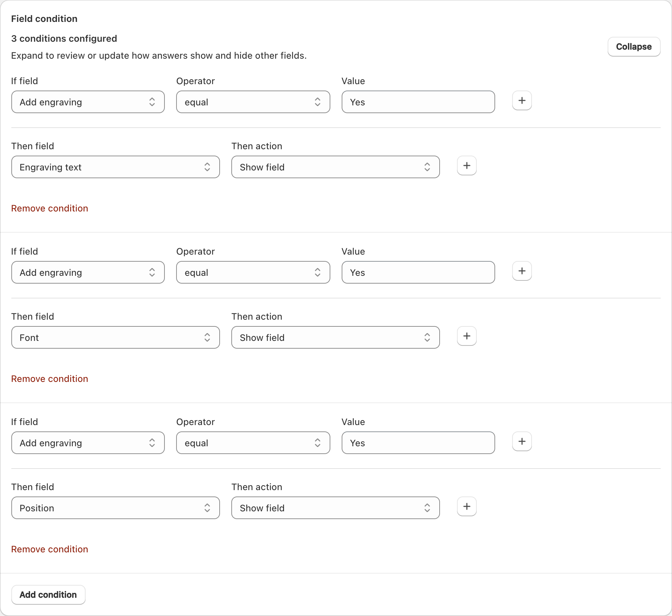Open the Engraving text Then field dropdown
Viewport: 672px width, 616px height.
pos(116,167)
